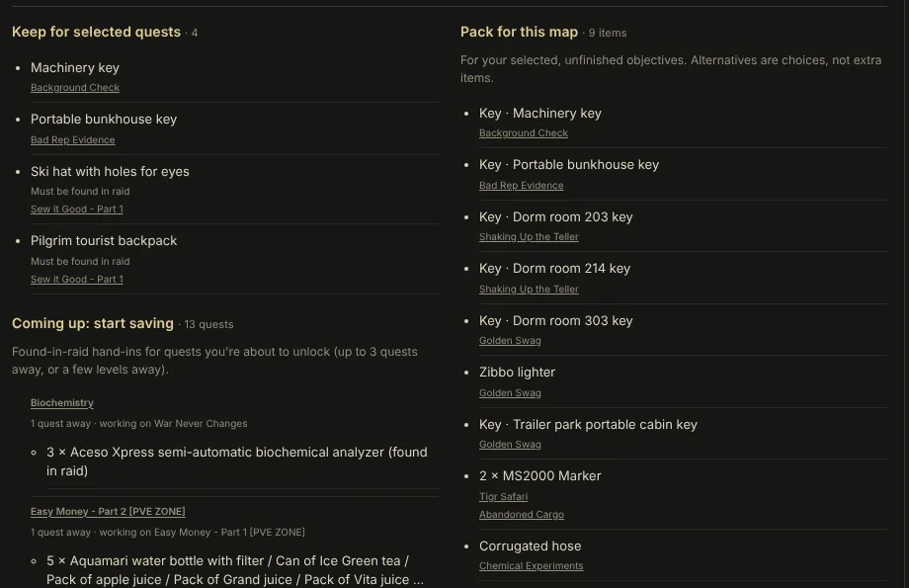Select Key · Trailer park portable cabin key
This screenshot has width=909, height=588.
coord(588,425)
